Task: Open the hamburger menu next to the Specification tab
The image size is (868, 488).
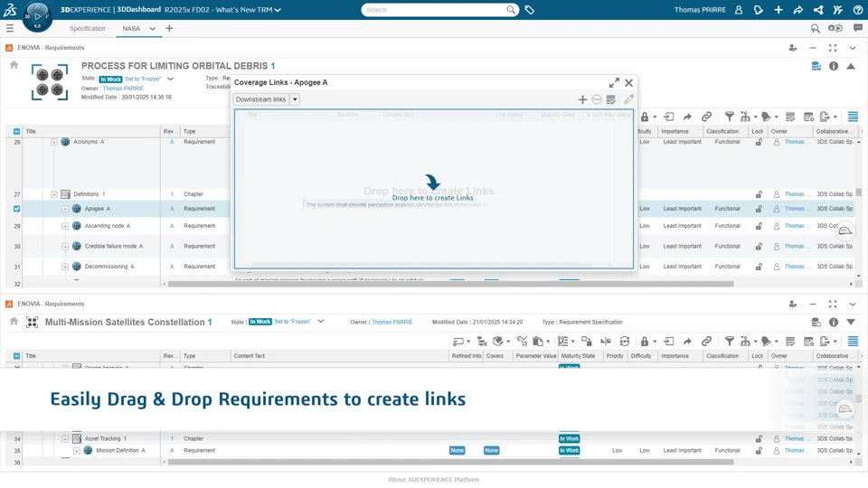Action: coord(10,28)
